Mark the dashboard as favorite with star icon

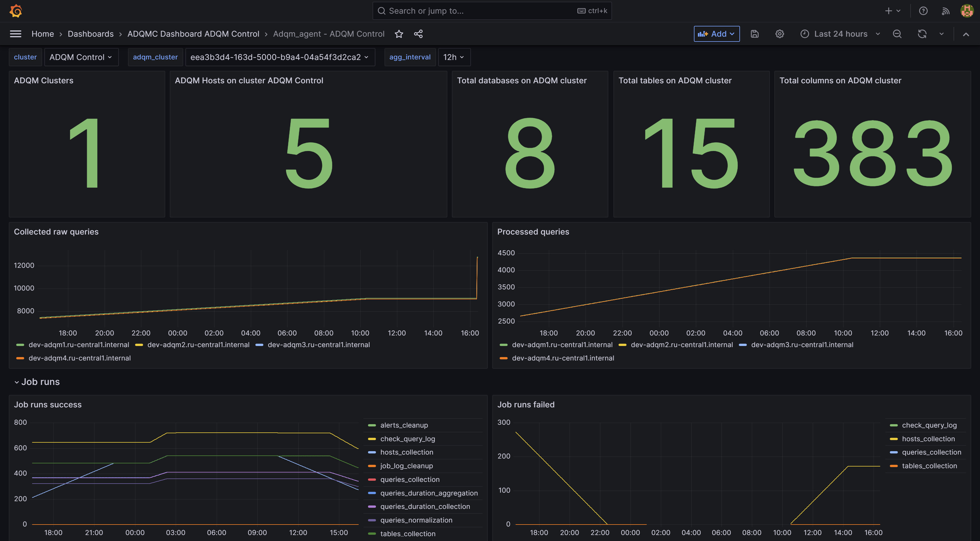[x=399, y=34]
